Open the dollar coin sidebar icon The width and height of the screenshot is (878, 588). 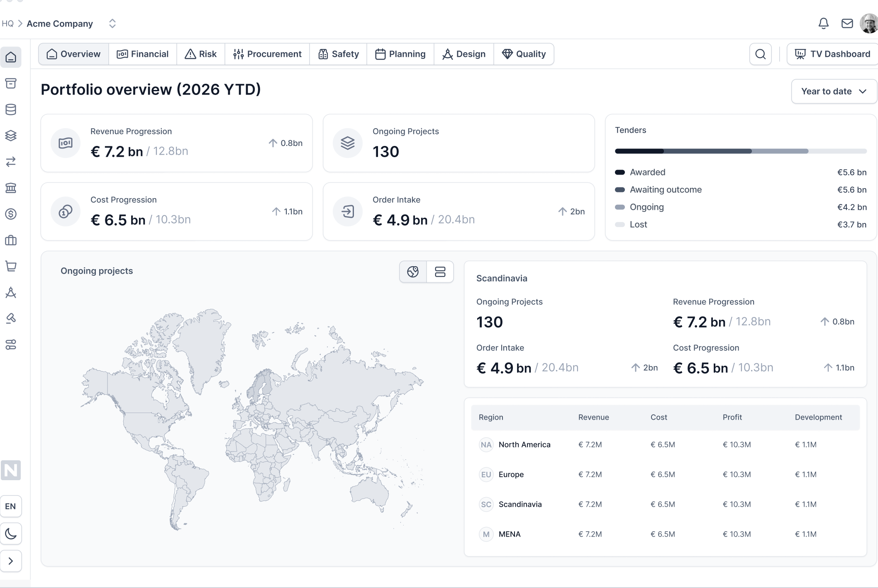click(11, 214)
